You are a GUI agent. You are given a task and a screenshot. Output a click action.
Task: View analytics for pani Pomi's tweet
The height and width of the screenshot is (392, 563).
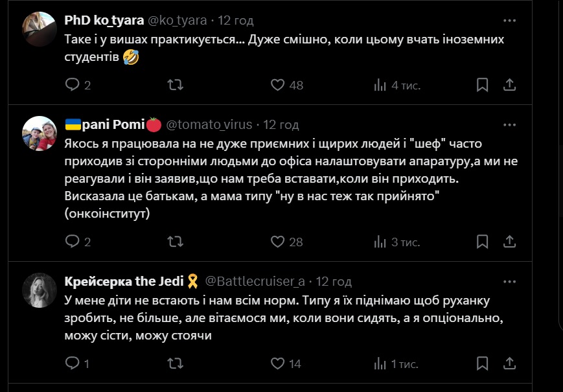click(x=380, y=242)
